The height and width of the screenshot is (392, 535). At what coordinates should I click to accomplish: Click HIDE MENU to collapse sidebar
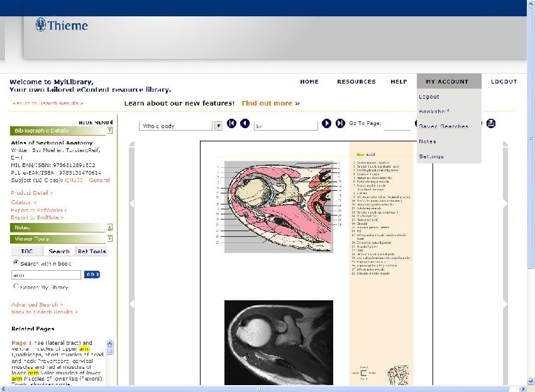96,122
